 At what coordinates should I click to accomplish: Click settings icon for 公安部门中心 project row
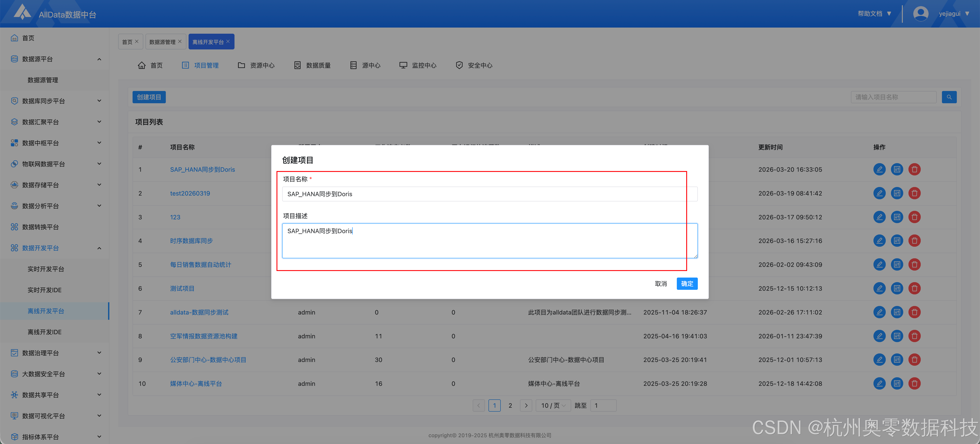coord(897,360)
